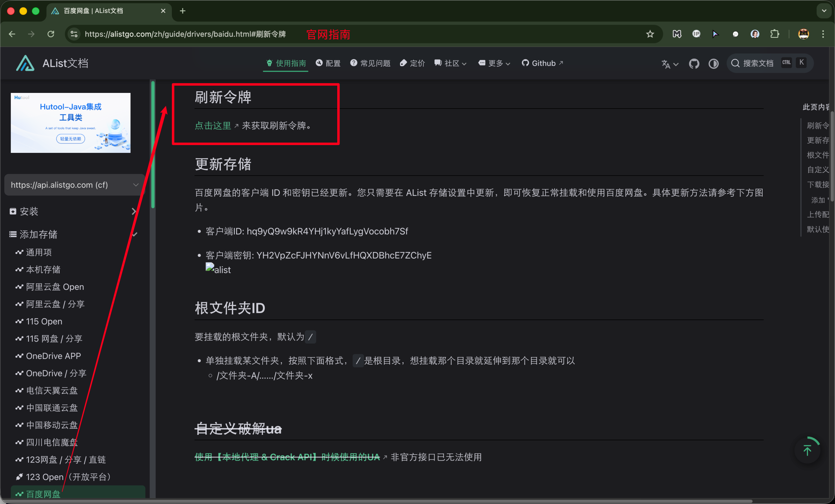Image resolution: width=835 pixels, height=504 pixels.
Task: Open 阿里云盘 Open in sidebar
Action: pos(55,287)
